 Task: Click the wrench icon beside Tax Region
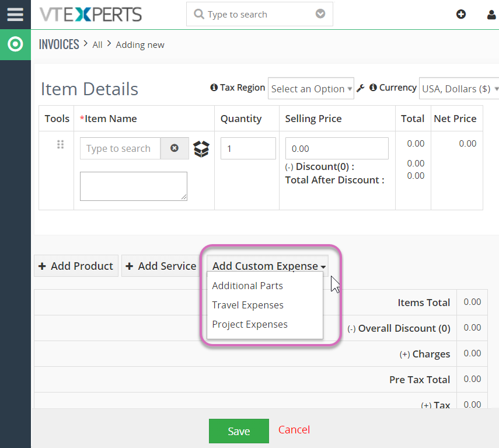pos(361,88)
